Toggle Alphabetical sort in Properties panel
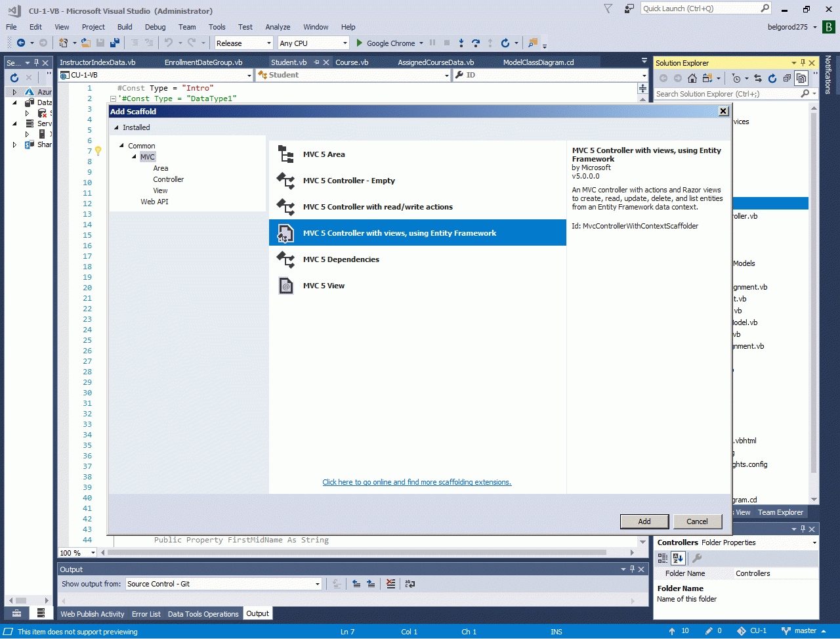The image size is (840, 639). coord(679,558)
